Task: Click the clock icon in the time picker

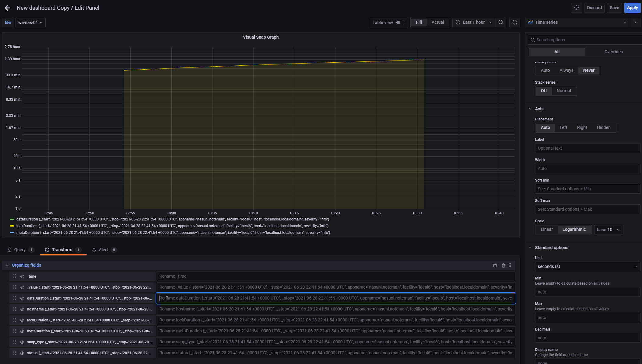Action: tap(458, 22)
